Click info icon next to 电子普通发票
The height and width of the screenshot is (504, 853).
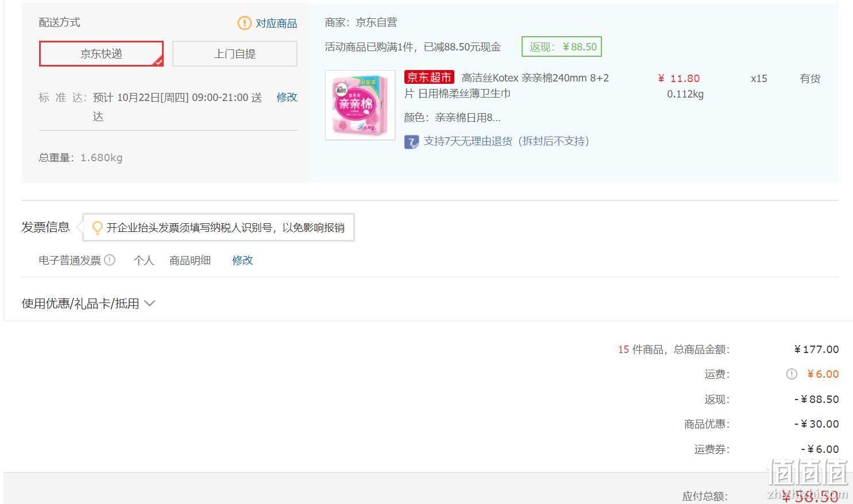coord(110,260)
